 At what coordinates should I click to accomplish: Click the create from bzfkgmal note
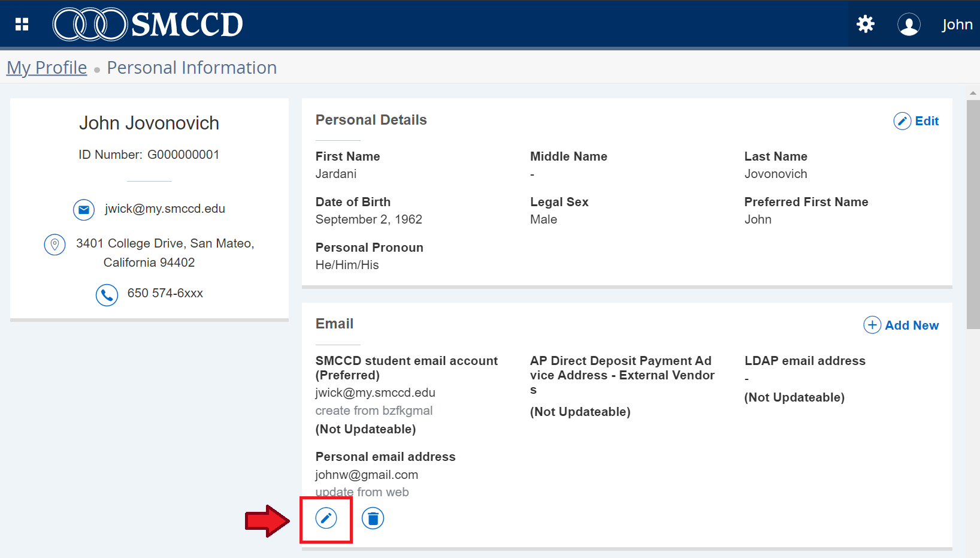[374, 411]
